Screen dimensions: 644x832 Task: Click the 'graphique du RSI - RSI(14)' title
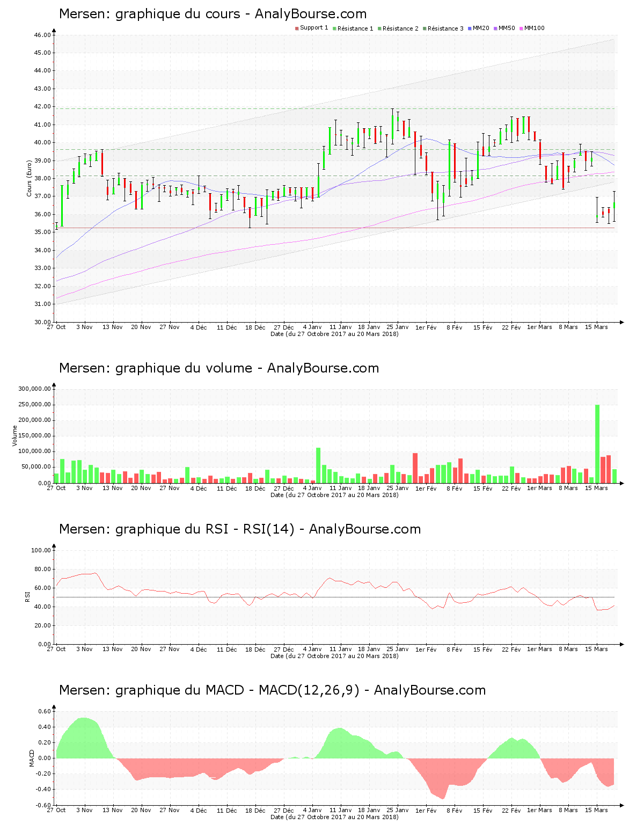coord(205,529)
